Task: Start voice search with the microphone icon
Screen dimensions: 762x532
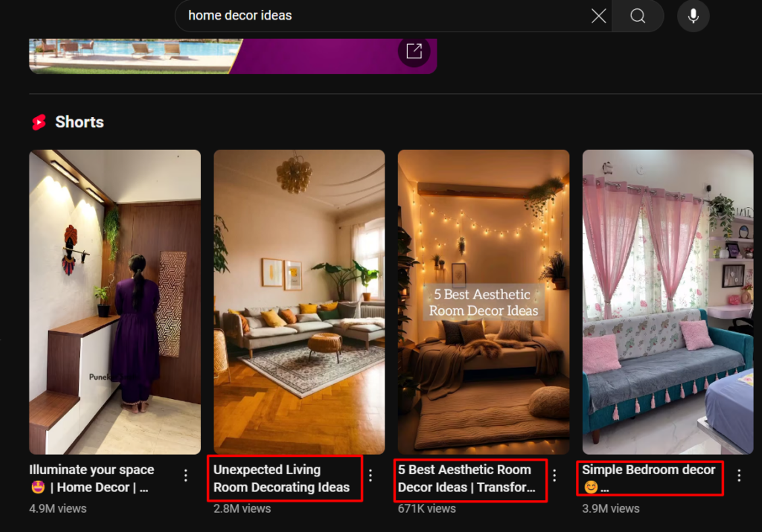Action: pos(693,16)
